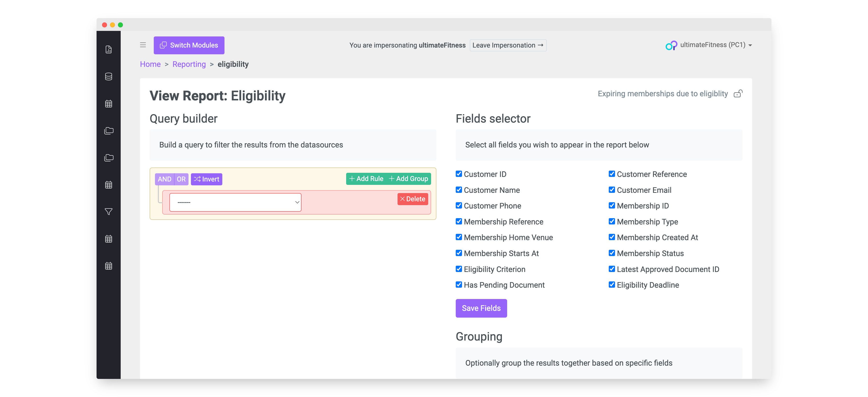Viewport: 868px width, 397px height.
Task: Open the upper folder icon in sidebar
Action: 109,130
